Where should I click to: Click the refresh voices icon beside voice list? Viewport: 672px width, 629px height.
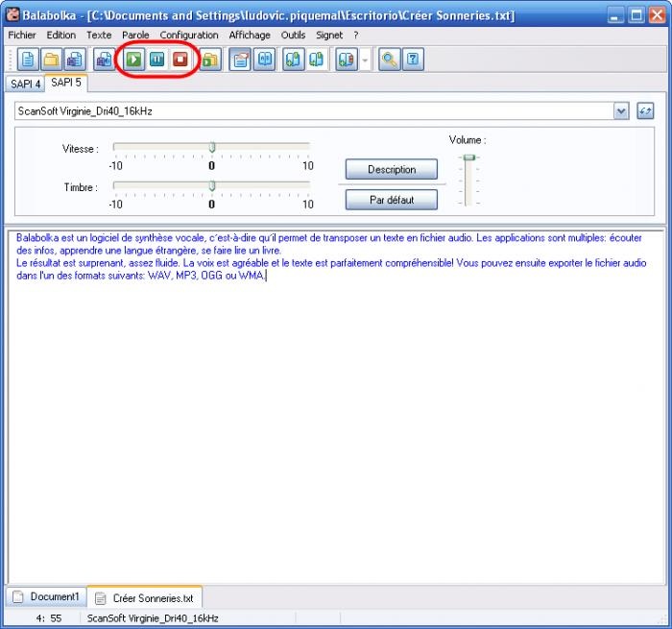coord(645,111)
